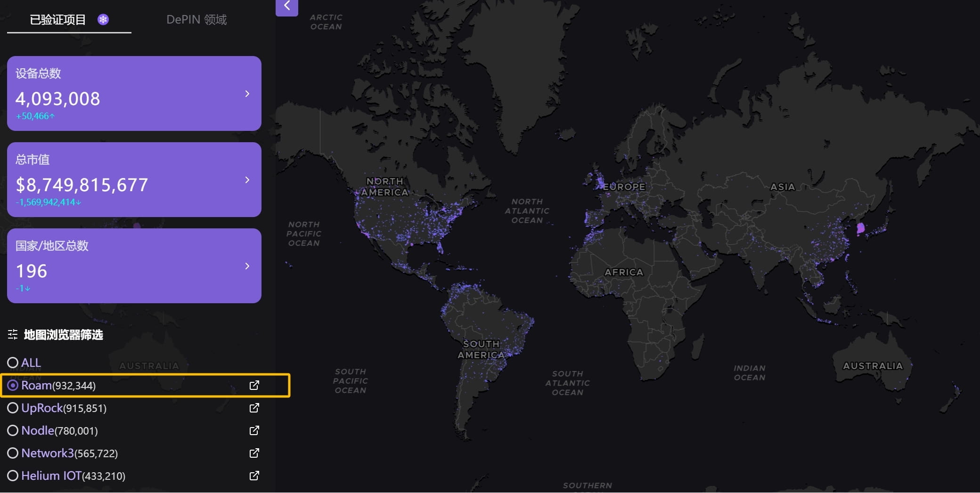The height and width of the screenshot is (493, 980).
Task: Open Network3 external link icon
Action: pyautogui.click(x=254, y=453)
